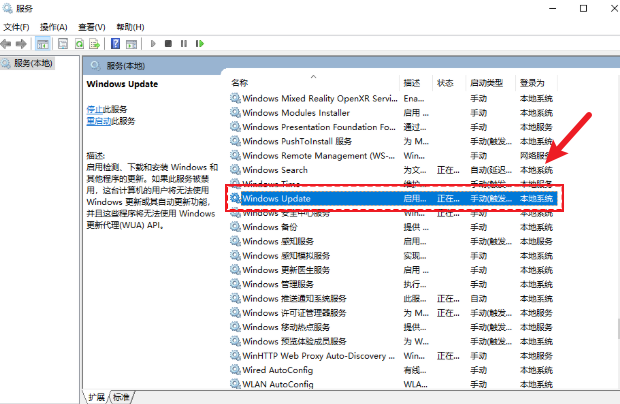
Task: Select the Windows 感知模拟服务 row
Action: click(394, 255)
